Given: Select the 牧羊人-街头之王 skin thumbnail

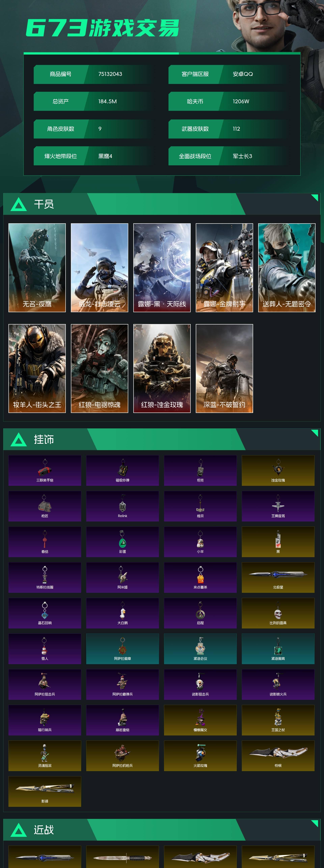Looking at the screenshot, I should coord(37,368).
